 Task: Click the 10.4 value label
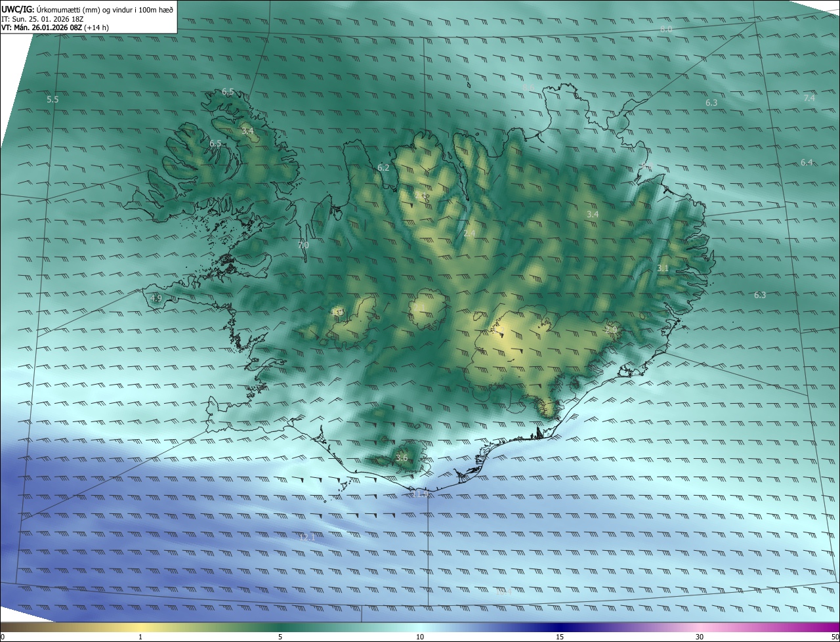coord(503,592)
